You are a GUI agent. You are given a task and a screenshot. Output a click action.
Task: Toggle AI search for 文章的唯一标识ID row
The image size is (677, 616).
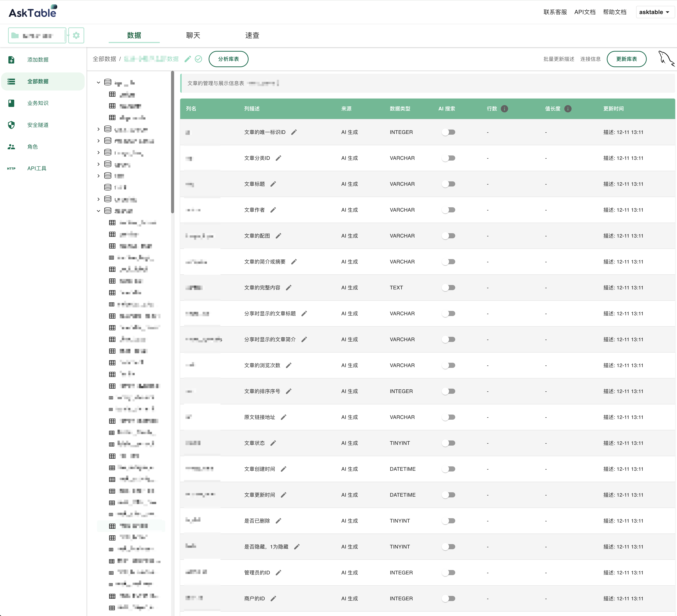[x=449, y=132]
